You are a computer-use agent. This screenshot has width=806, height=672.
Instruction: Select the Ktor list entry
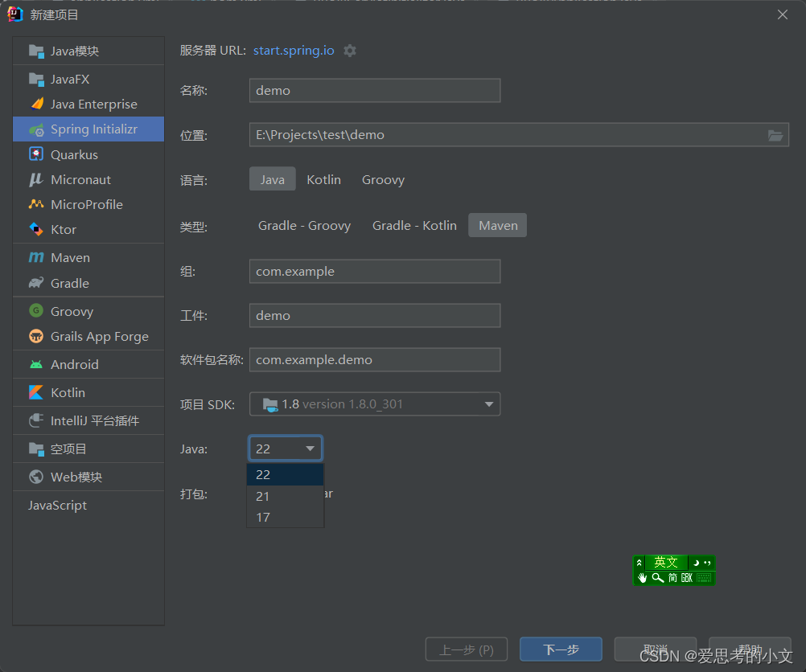88,230
